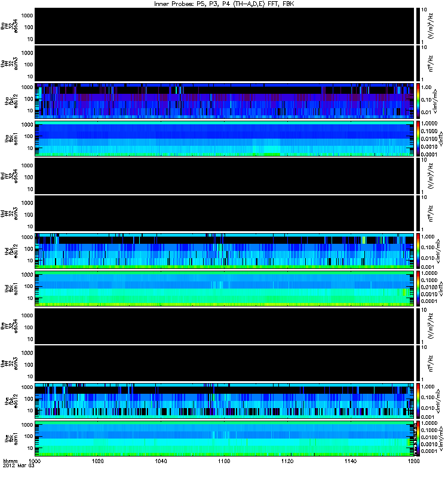448x478 pixels.
Task: Select the the fbk scm1 spectrogram panel
Action: coord(225,439)
